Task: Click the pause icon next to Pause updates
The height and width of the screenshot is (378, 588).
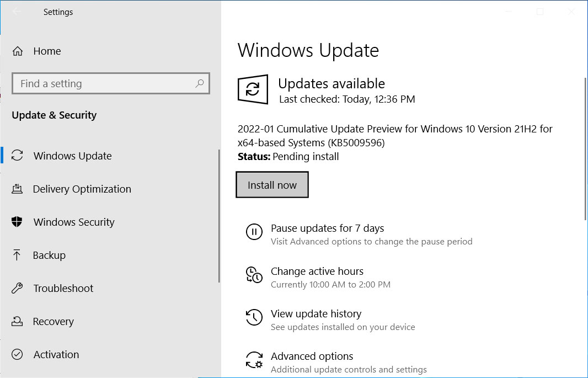Action: point(254,232)
